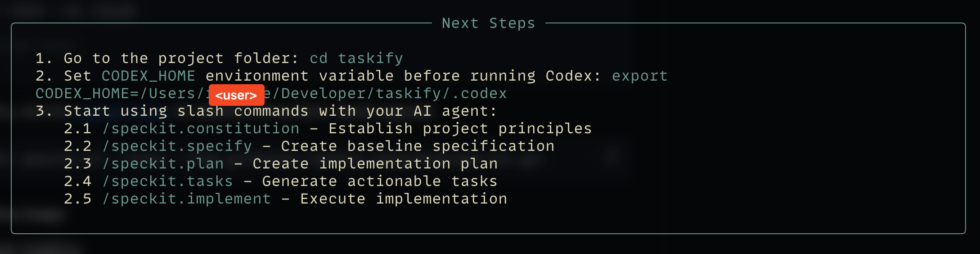Click the "cd taskify" command text
Viewport: 980px width, 254px height.
coord(356,58)
